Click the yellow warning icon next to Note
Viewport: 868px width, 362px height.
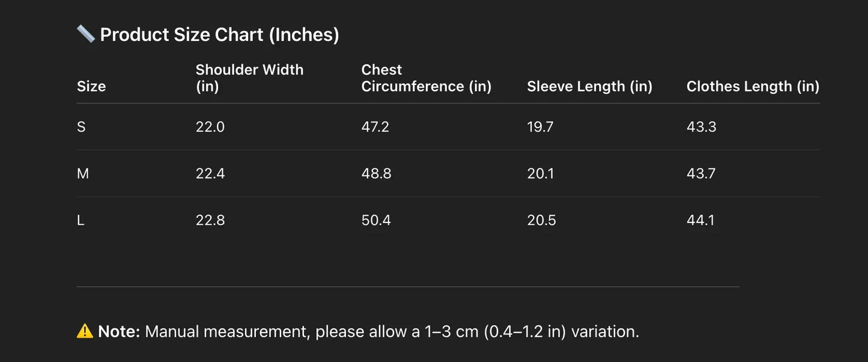[x=85, y=331]
